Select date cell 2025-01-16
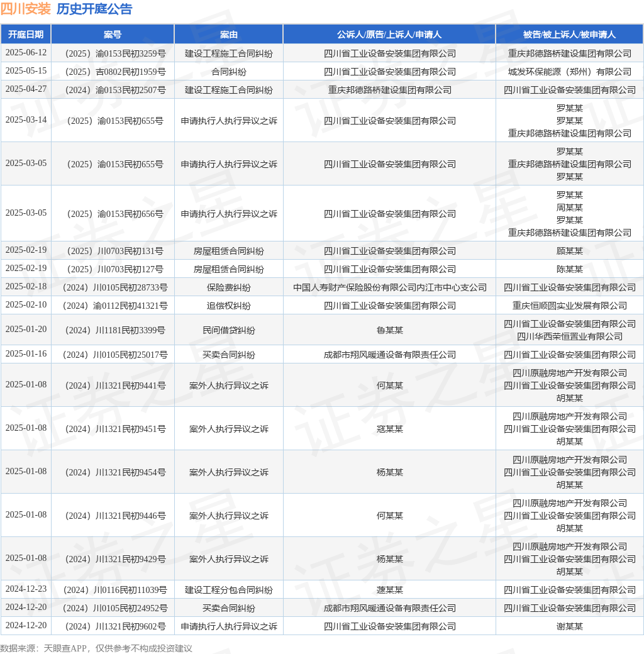 coord(26,354)
